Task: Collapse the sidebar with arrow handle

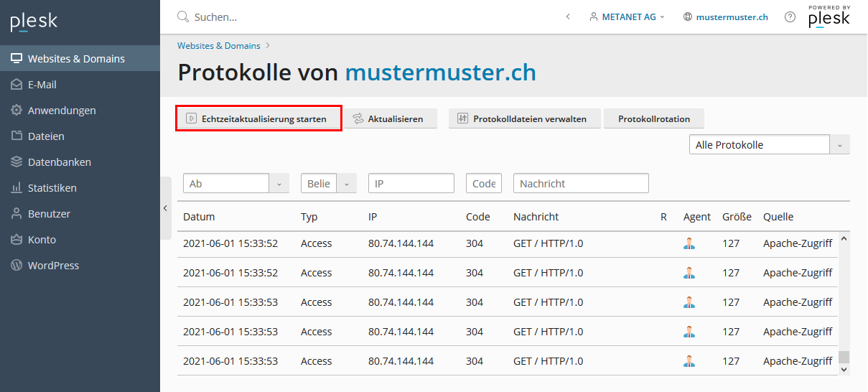Action: coord(165,208)
